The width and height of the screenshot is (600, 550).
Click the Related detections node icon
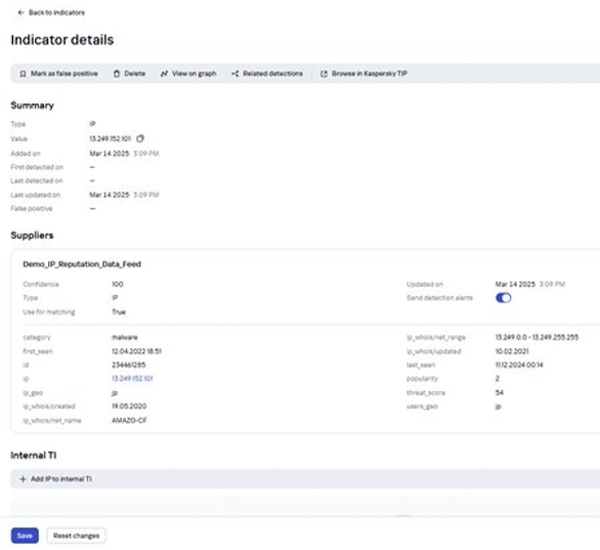click(235, 73)
